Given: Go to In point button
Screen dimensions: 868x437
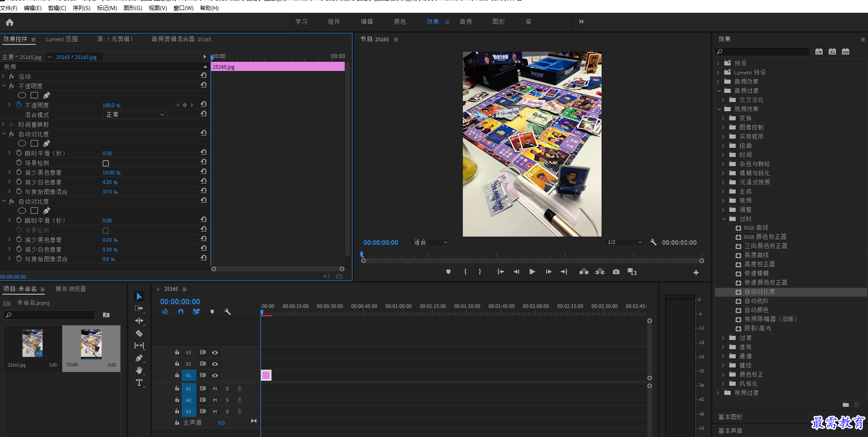Looking at the screenshot, I should [500, 272].
